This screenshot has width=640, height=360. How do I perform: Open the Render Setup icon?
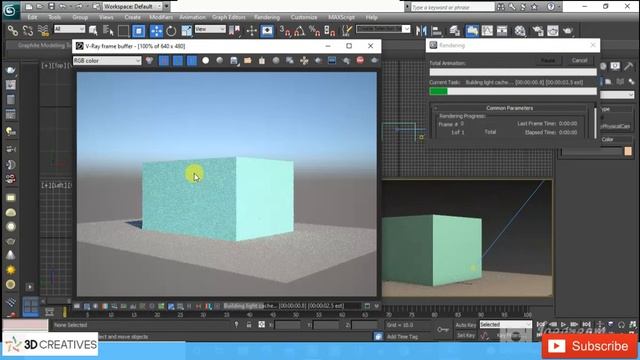pyautogui.click(x=538, y=31)
